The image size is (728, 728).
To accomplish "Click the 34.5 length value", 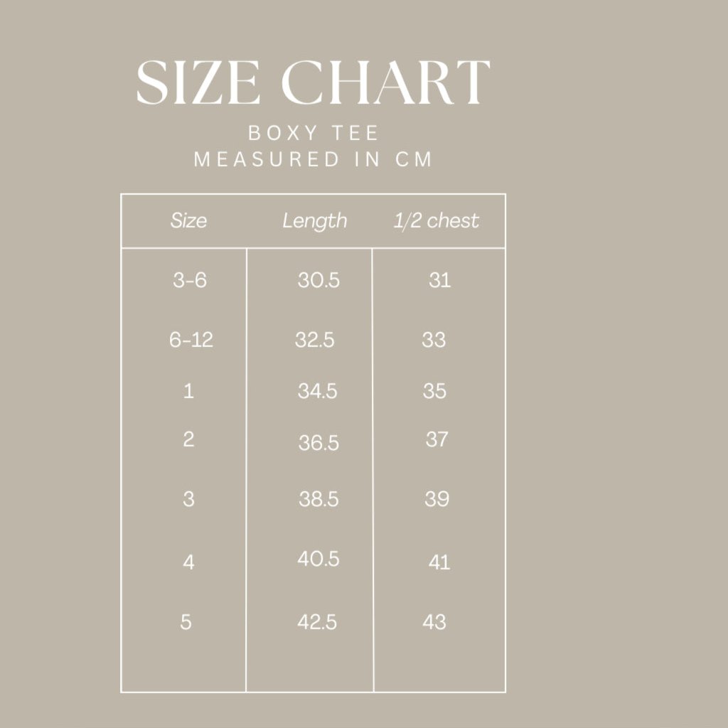I will [317, 391].
